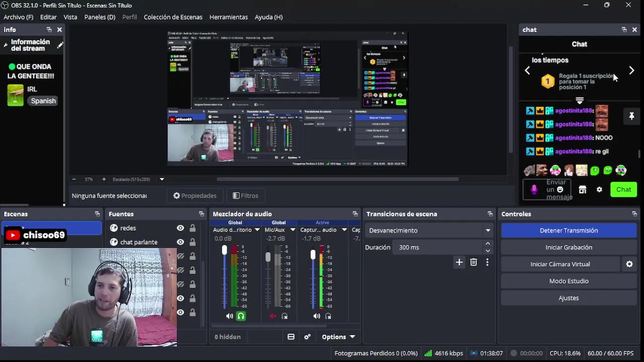The image size is (644, 362).
Task: Increase the Duración value
Action: pyautogui.click(x=488, y=244)
